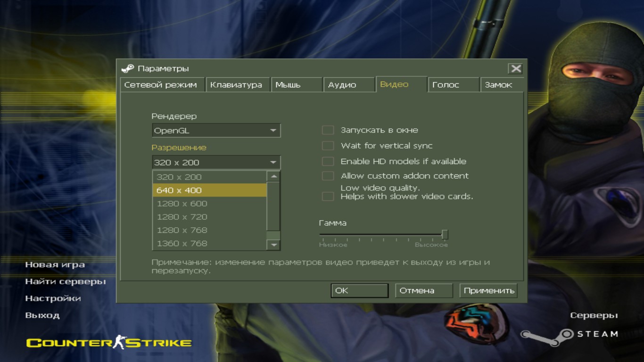Collapse the Разрешение dropdown arrow

[x=273, y=163]
